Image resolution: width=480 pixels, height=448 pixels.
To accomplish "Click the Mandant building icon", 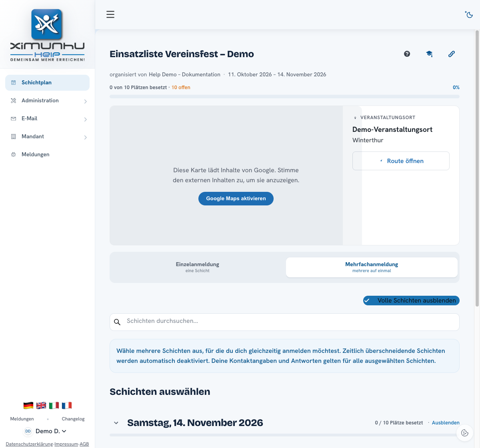I will [13, 137].
